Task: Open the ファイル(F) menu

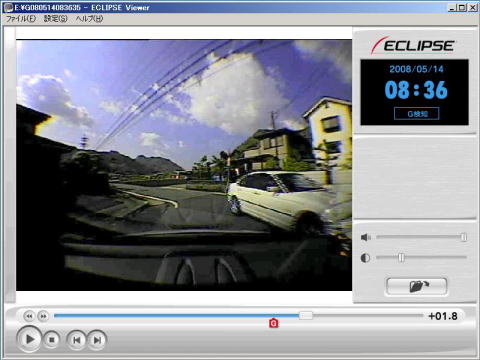Action: click(x=21, y=19)
